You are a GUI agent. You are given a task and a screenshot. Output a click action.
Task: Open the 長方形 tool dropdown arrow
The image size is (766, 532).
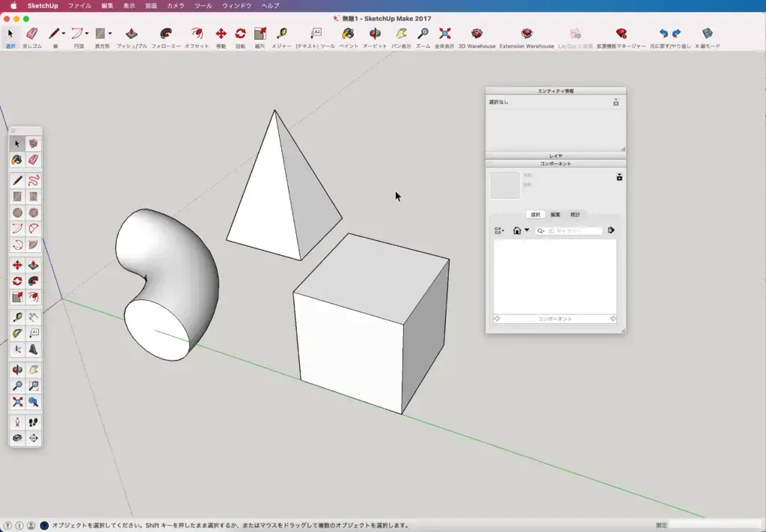pyautogui.click(x=110, y=33)
